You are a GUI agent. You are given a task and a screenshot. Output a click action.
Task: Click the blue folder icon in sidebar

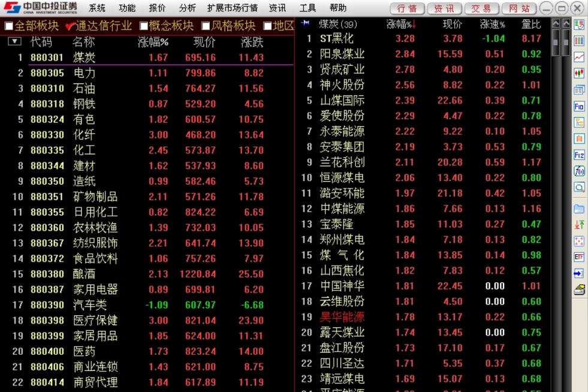579,209
